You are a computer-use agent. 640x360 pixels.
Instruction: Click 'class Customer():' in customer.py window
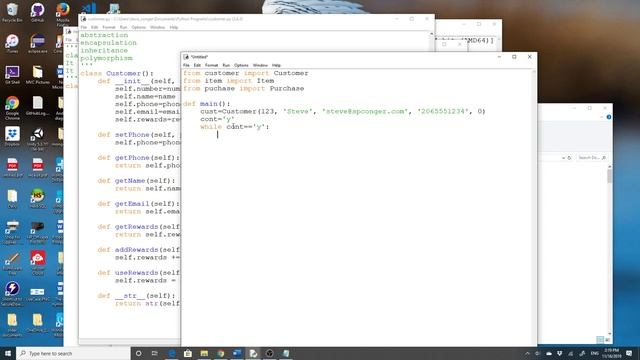click(117, 73)
